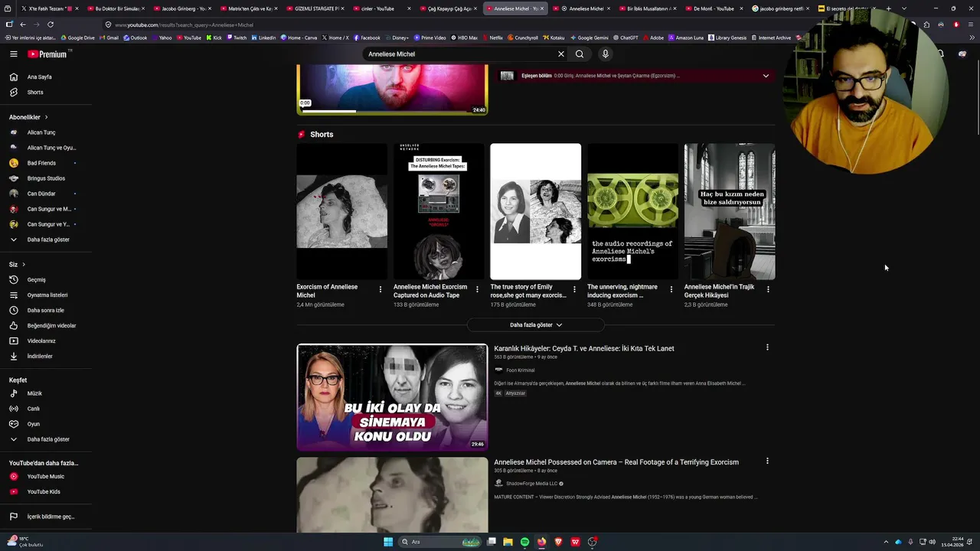Play the audio recordings short thumbnail
The height and width of the screenshot is (551, 980).
click(632, 211)
